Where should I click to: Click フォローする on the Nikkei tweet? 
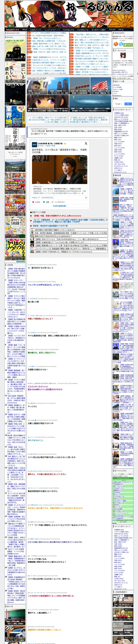(50, 146)
